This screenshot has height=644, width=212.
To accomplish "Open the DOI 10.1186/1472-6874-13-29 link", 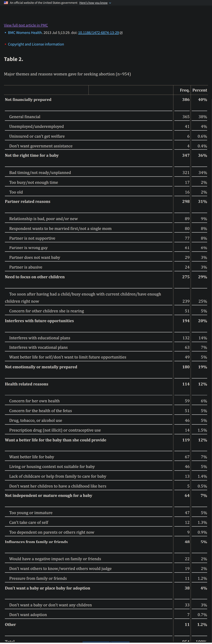I will (98, 33).
